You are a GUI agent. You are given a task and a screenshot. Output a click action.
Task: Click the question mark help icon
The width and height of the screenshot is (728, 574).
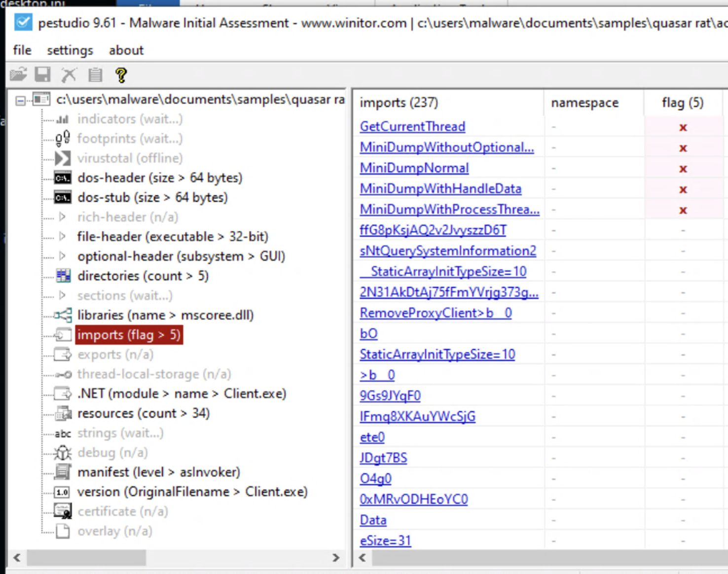[121, 74]
